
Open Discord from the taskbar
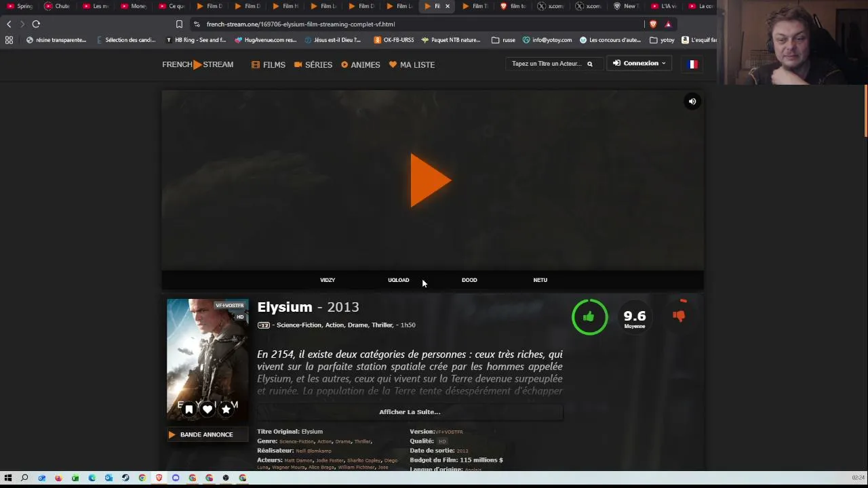pos(176,478)
